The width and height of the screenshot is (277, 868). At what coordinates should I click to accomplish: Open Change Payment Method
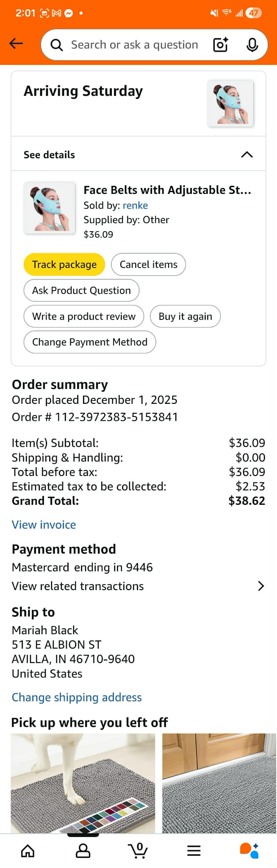pos(90,342)
